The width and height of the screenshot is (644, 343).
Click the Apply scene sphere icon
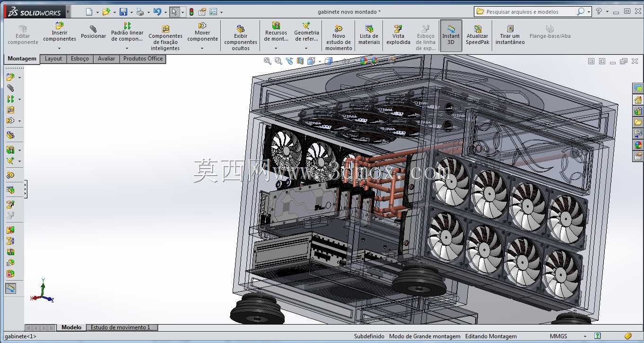[374, 61]
